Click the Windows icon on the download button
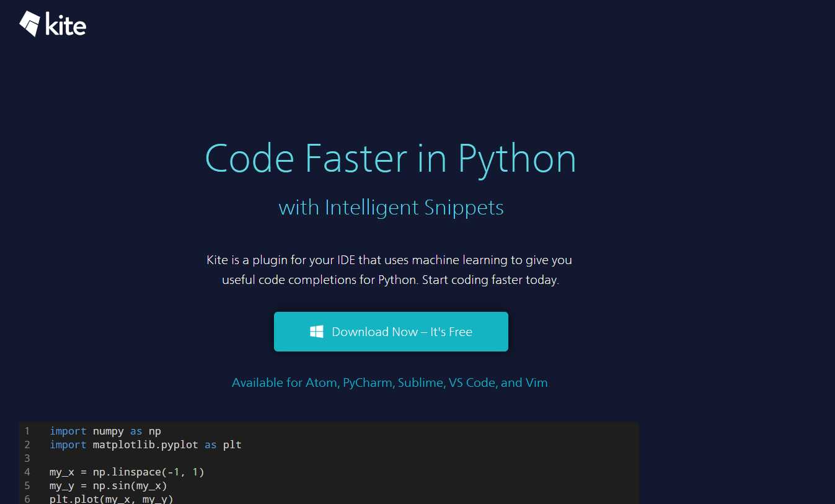This screenshot has width=835, height=504. pyautogui.click(x=317, y=332)
